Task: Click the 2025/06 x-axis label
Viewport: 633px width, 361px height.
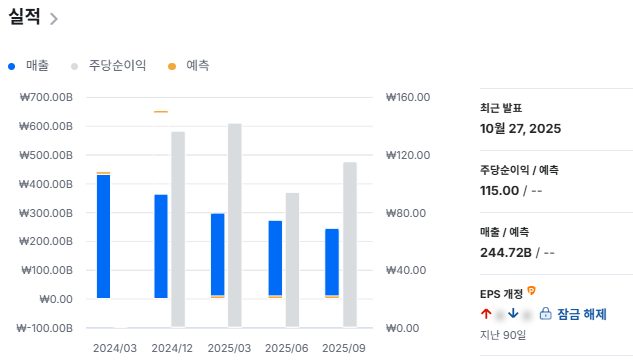Action: [x=286, y=348]
